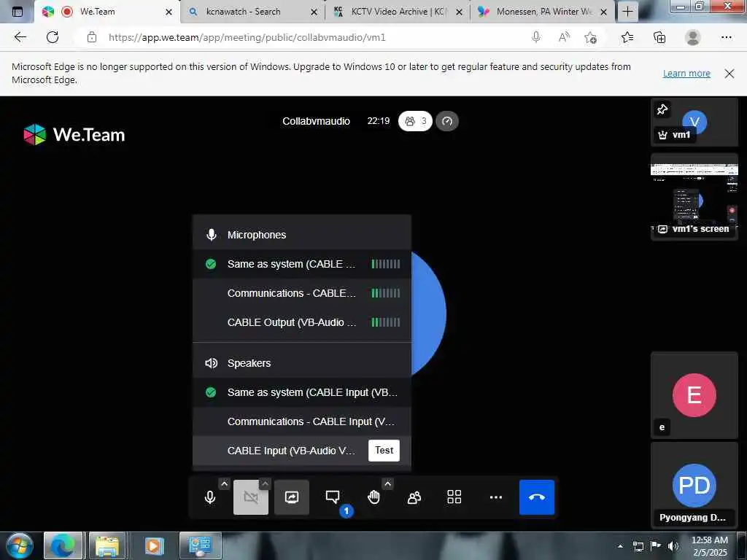Open the browser profile avatar
Screen dimensions: 747x560
click(x=693, y=37)
